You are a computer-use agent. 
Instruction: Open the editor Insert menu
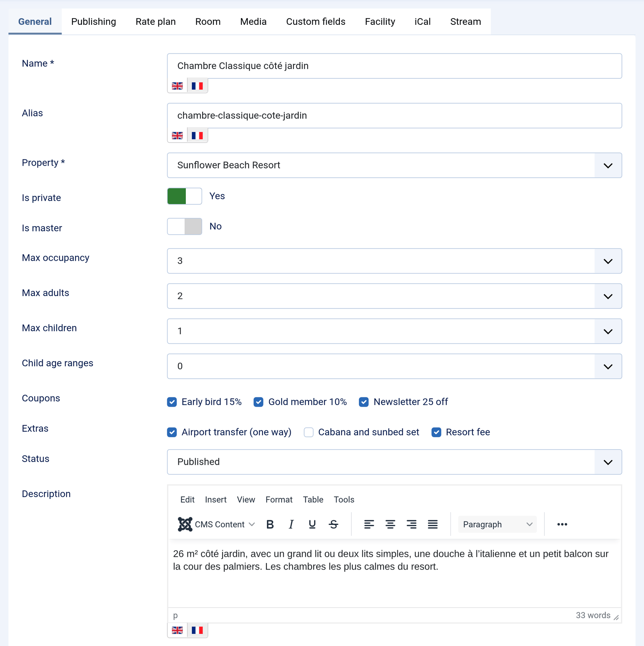[216, 500]
